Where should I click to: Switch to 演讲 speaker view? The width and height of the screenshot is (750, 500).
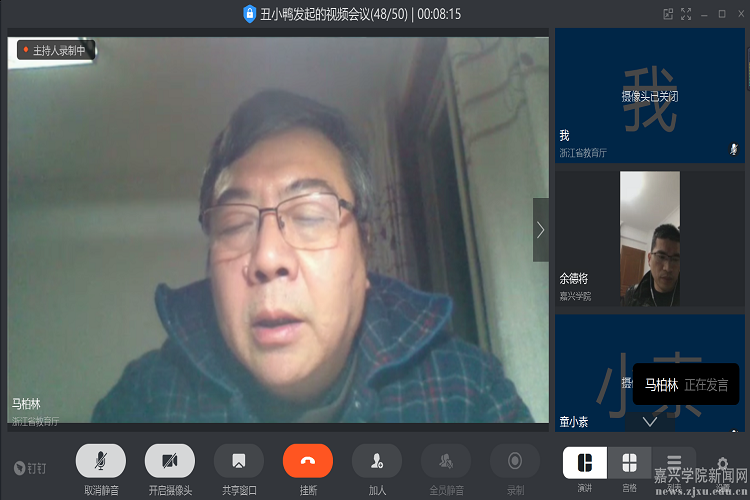click(585, 462)
